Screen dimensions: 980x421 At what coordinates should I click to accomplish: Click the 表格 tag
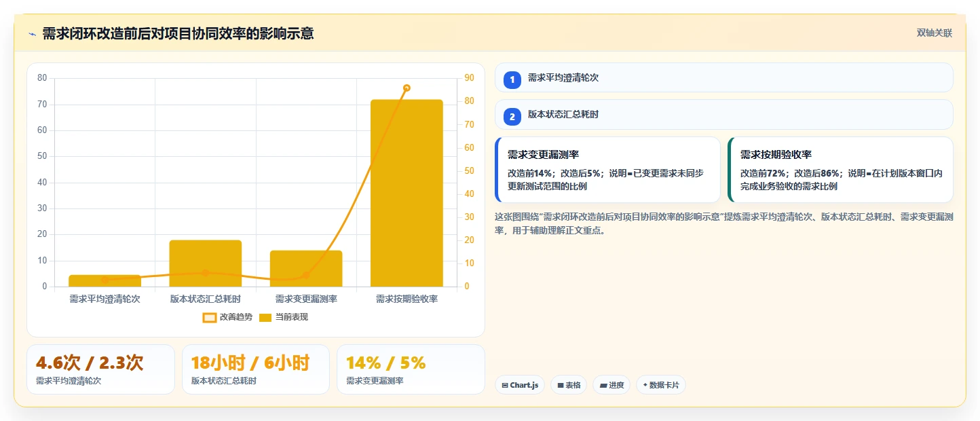569,385
